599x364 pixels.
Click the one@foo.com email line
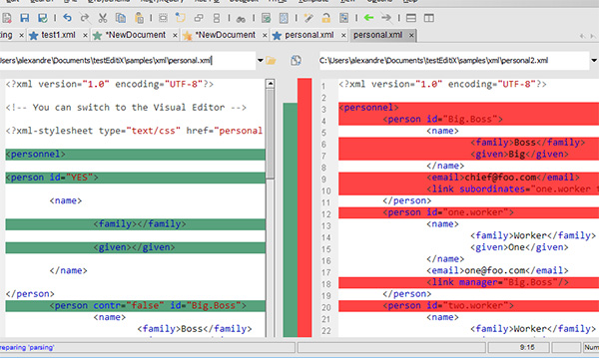coord(497,270)
